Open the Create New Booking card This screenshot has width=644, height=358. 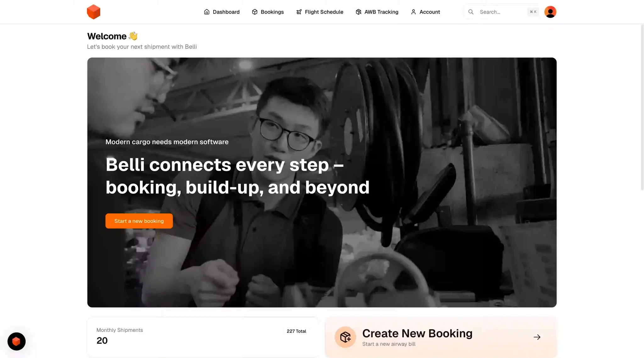coord(441,337)
